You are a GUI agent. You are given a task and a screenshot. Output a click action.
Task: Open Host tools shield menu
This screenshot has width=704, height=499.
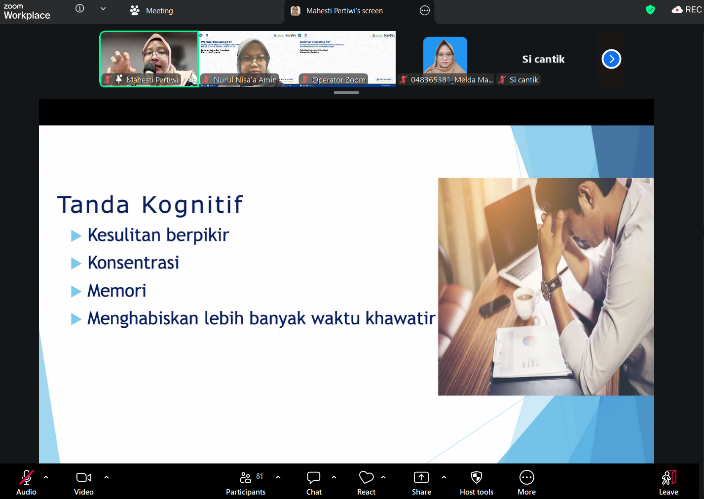coord(476,483)
